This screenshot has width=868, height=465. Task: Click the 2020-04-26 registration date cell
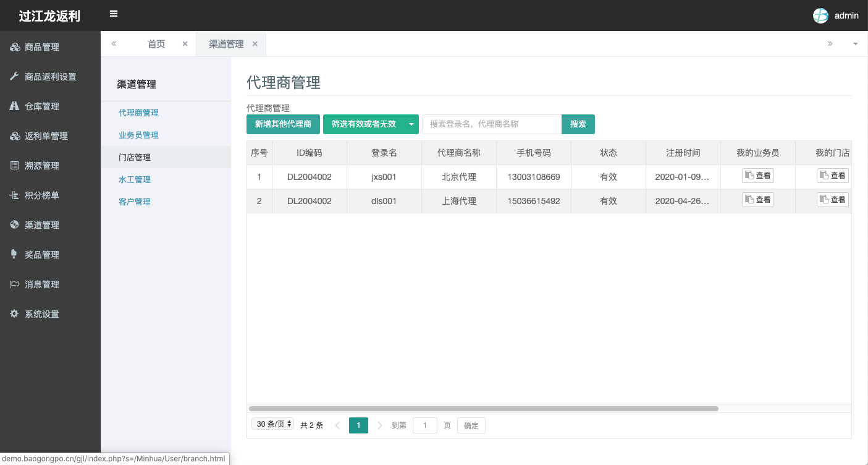coord(683,201)
